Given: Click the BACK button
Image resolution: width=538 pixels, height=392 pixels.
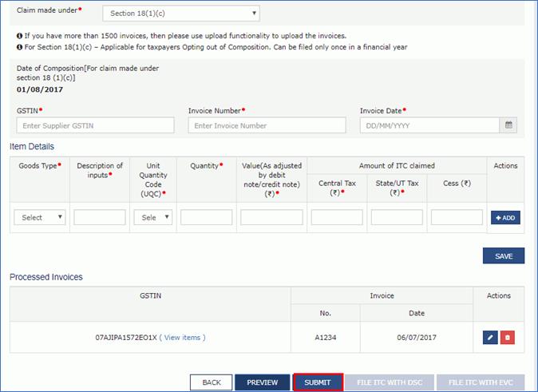Looking at the screenshot, I should pyautogui.click(x=212, y=382).
